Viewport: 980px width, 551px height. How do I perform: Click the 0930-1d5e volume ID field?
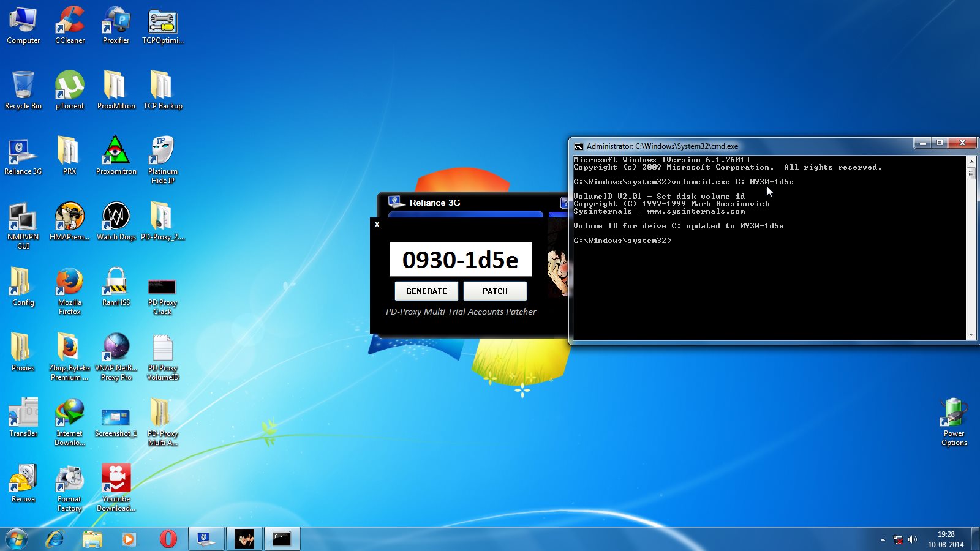click(x=461, y=260)
